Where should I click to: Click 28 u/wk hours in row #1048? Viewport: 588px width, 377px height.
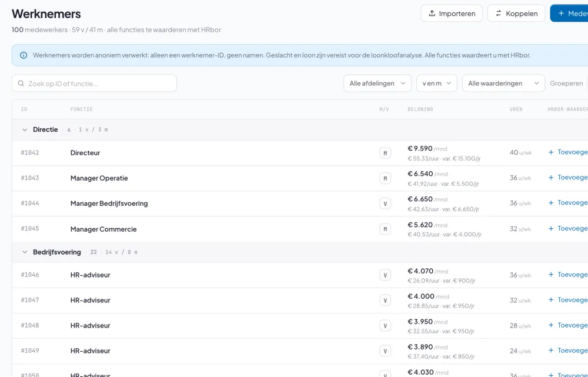coord(520,326)
